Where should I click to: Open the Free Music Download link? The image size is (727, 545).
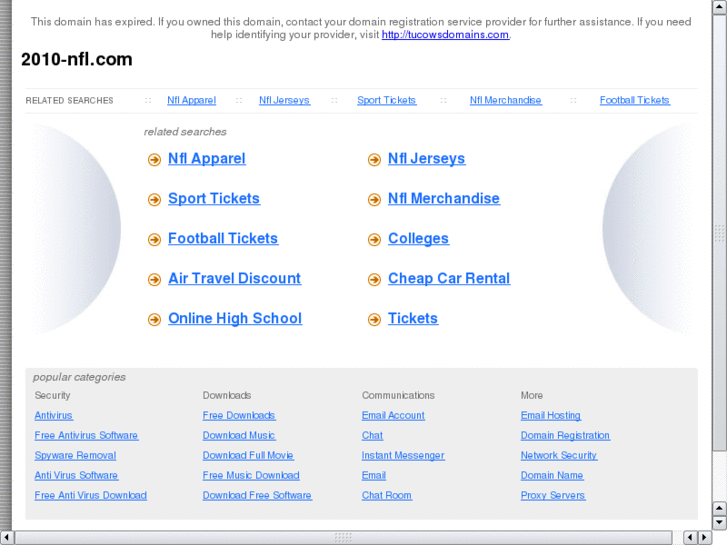click(x=251, y=475)
